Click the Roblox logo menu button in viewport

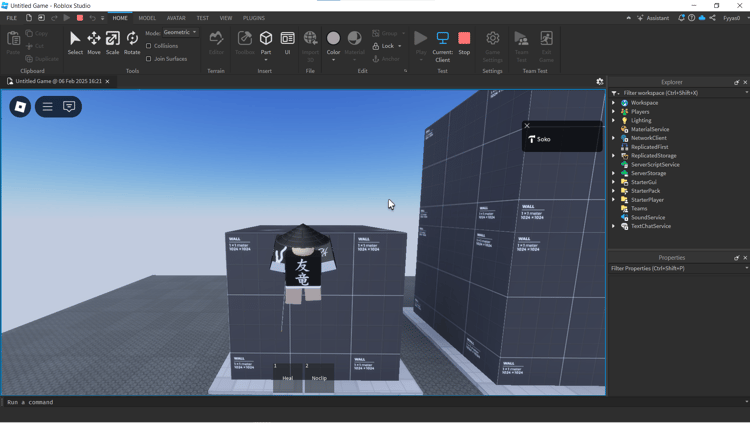click(20, 106)
